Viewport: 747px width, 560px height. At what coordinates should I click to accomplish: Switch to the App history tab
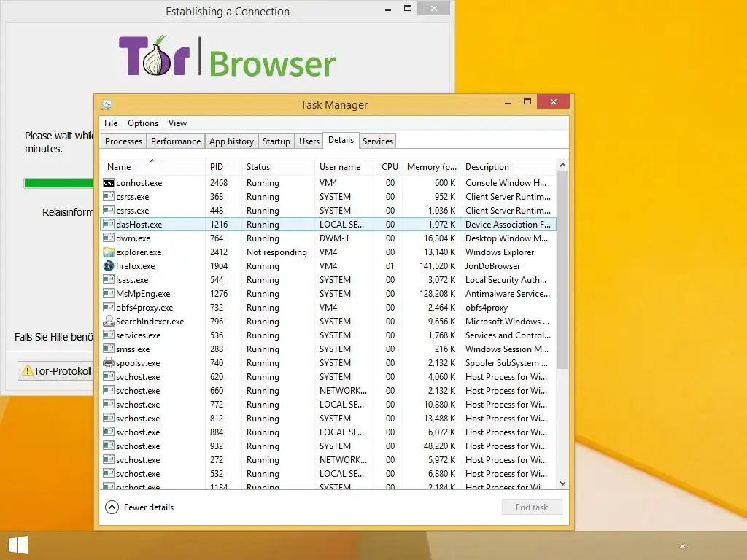pyautogui.click(x=231, y=141)
